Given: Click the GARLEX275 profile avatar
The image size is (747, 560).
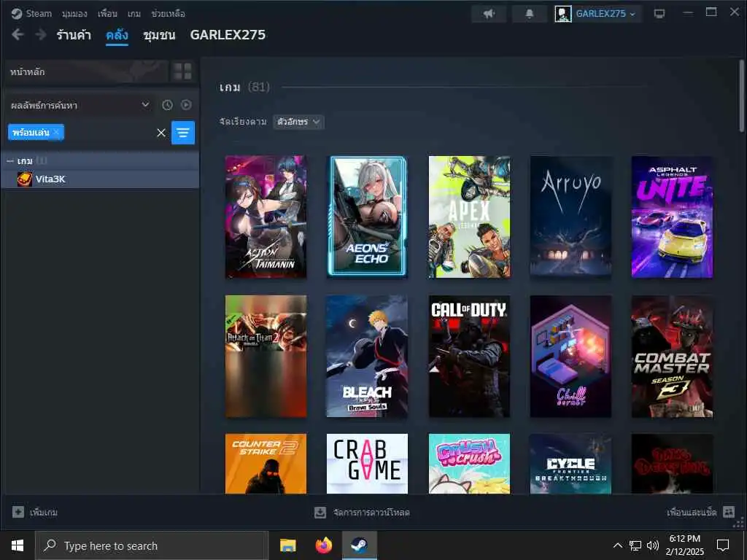Looking at the screenshot, I should click(563, 14).
